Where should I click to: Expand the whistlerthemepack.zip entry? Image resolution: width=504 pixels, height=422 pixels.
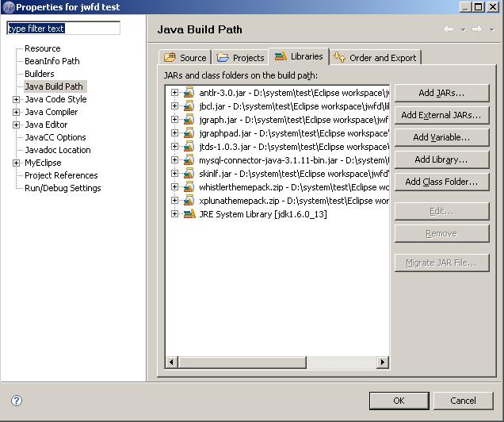174,187
